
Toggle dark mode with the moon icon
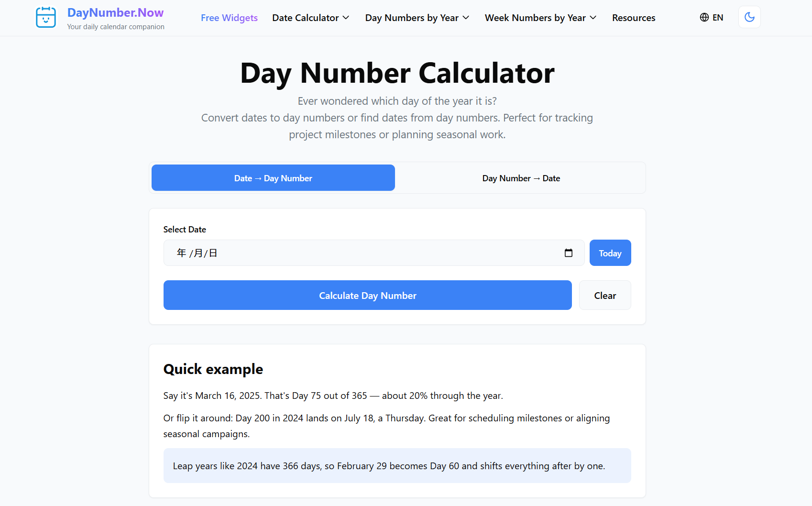tap(749, 17)
